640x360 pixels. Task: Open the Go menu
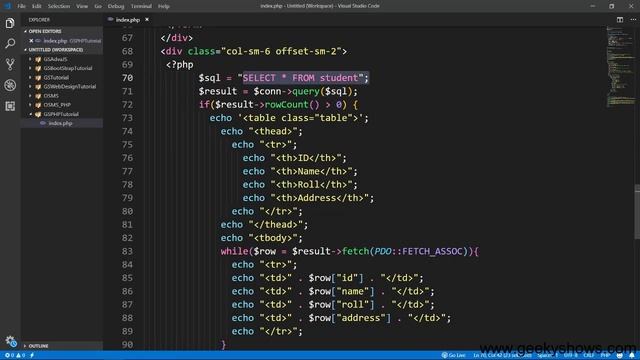tap(98, 6)
